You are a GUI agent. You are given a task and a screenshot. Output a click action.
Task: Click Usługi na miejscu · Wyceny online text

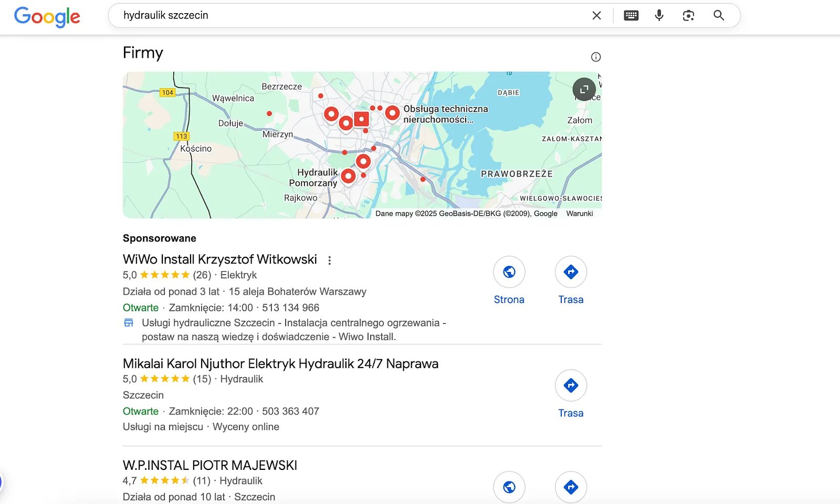pos(201,427)
